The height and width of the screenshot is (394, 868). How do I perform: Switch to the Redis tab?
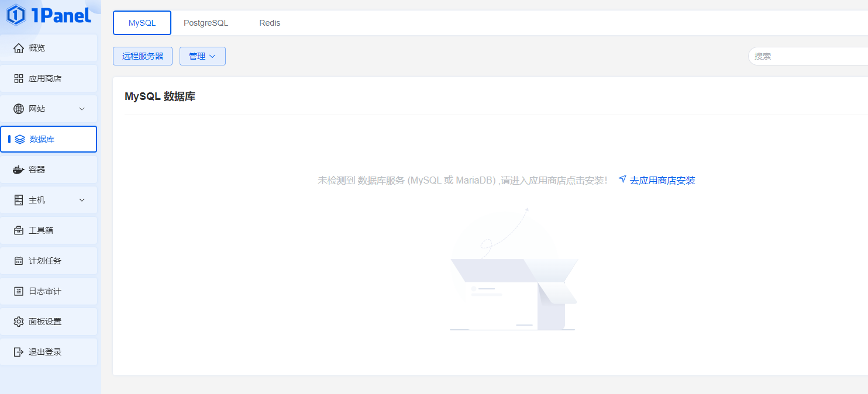pyautogui.click(x=270, y=23)
